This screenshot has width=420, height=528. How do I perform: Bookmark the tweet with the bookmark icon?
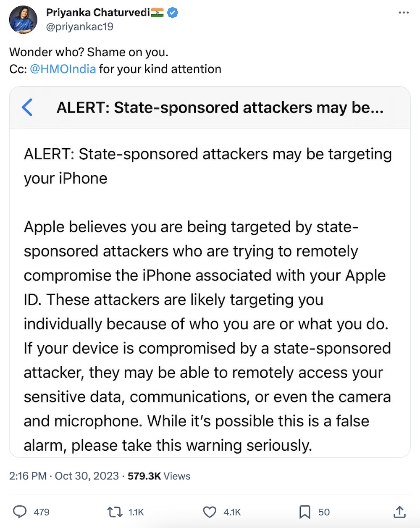click(x=305, y=512)
